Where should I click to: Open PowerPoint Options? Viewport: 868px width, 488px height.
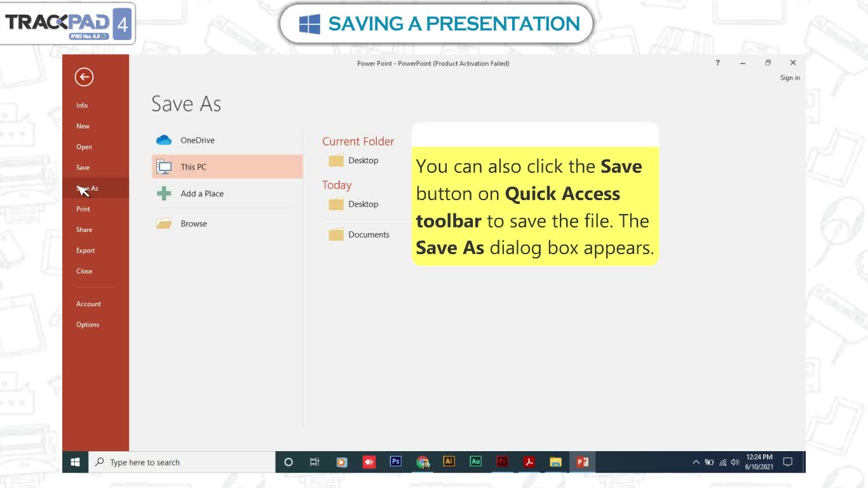[88, 325]
